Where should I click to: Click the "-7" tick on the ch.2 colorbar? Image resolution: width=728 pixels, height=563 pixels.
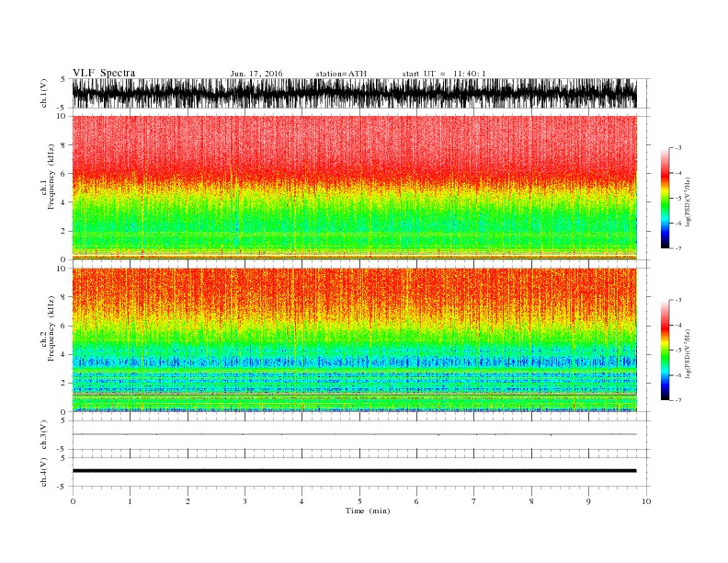pos(677,400)
